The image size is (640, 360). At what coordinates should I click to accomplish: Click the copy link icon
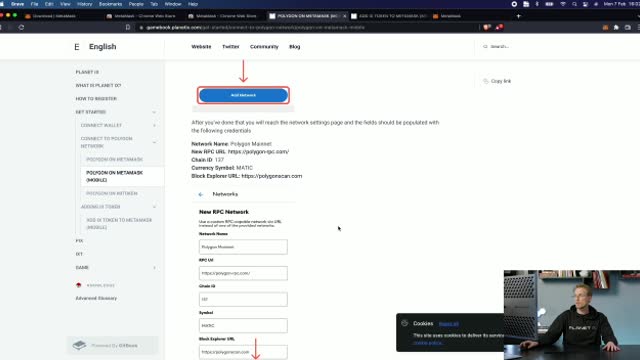[485, 81]
